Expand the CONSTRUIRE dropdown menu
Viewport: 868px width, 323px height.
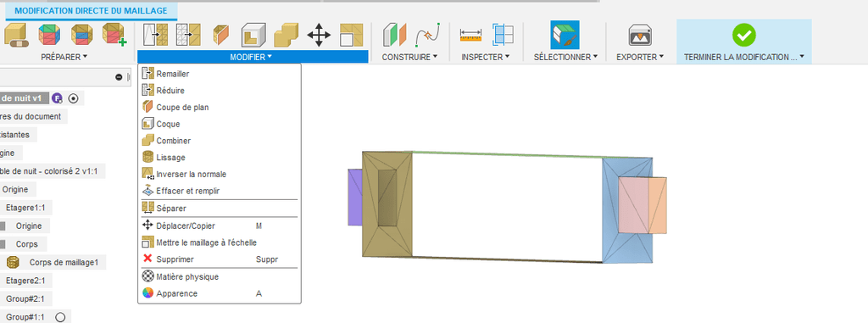click(409, 57)
